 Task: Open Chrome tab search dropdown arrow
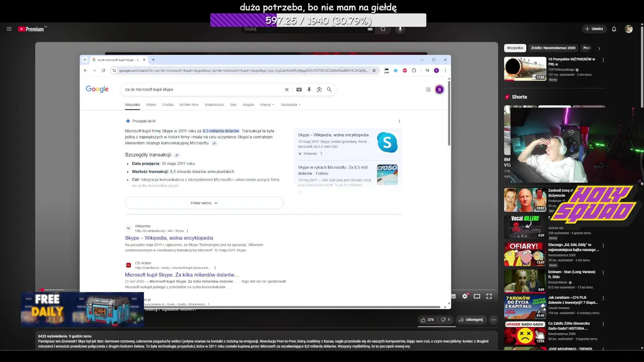pos(85,60)
